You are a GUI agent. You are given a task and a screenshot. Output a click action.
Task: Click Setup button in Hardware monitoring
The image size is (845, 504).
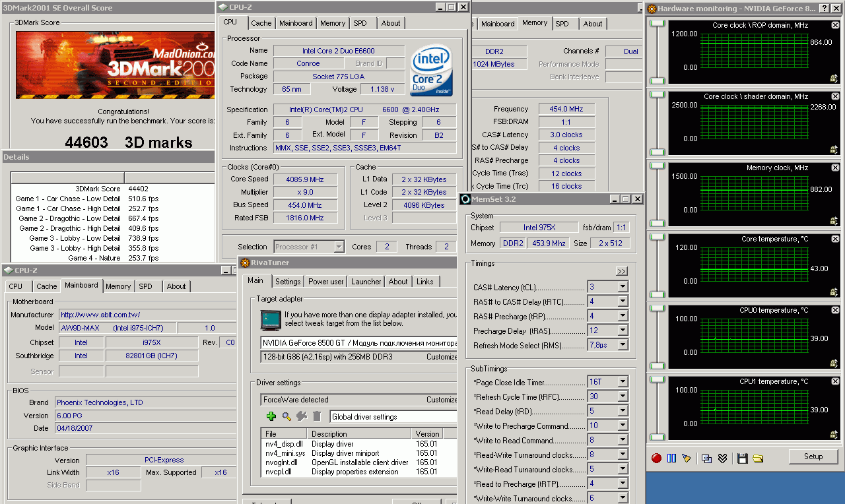click(813, 457)
